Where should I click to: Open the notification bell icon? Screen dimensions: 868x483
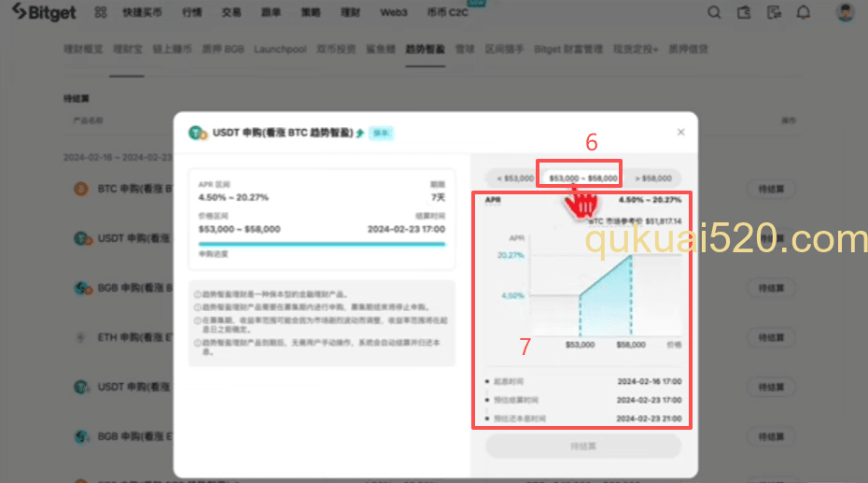click(804, 12)
